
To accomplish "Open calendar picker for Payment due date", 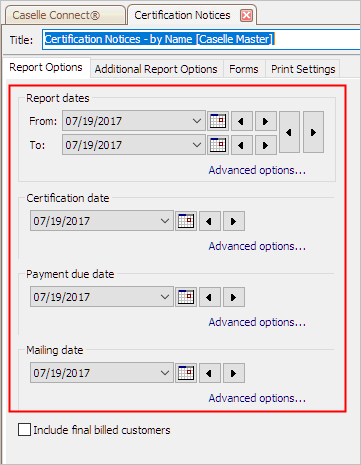I will (186, 297).
